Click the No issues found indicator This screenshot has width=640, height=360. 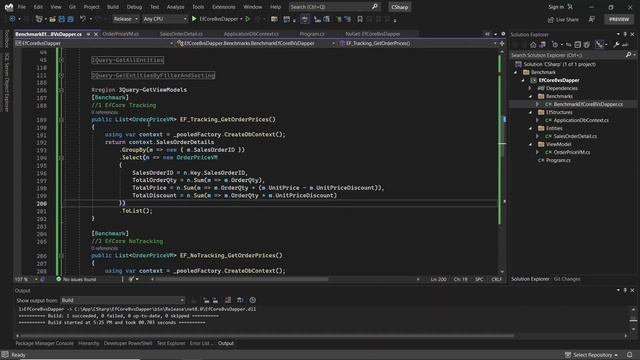(76, 279)
